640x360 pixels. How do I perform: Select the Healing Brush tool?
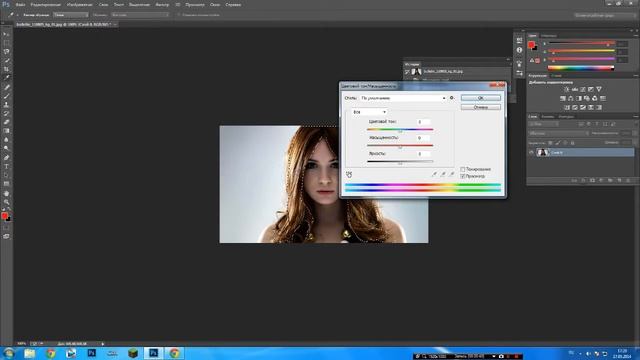(6, 87)
